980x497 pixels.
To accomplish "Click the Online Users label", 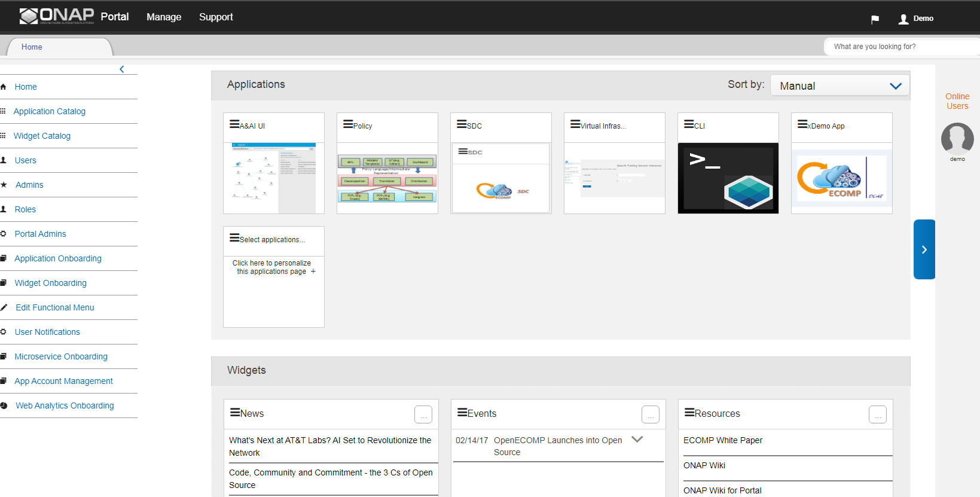I will (x=957, y=101).
